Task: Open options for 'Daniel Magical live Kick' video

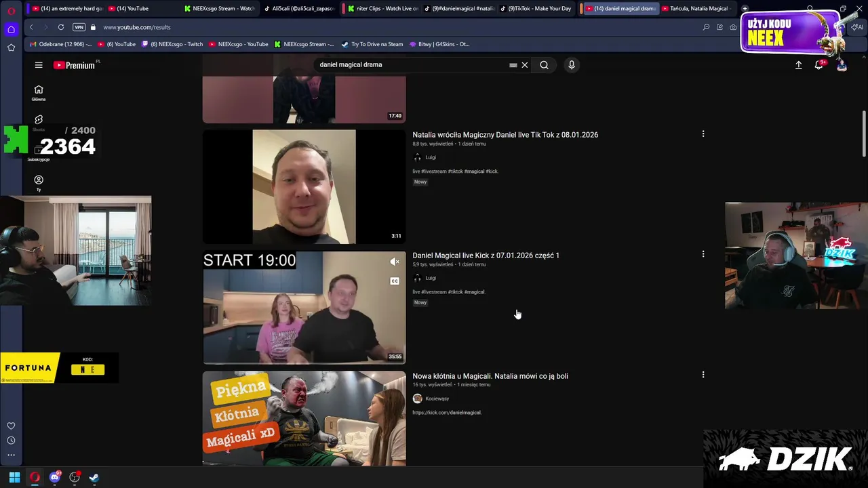Action: (703, 254)
